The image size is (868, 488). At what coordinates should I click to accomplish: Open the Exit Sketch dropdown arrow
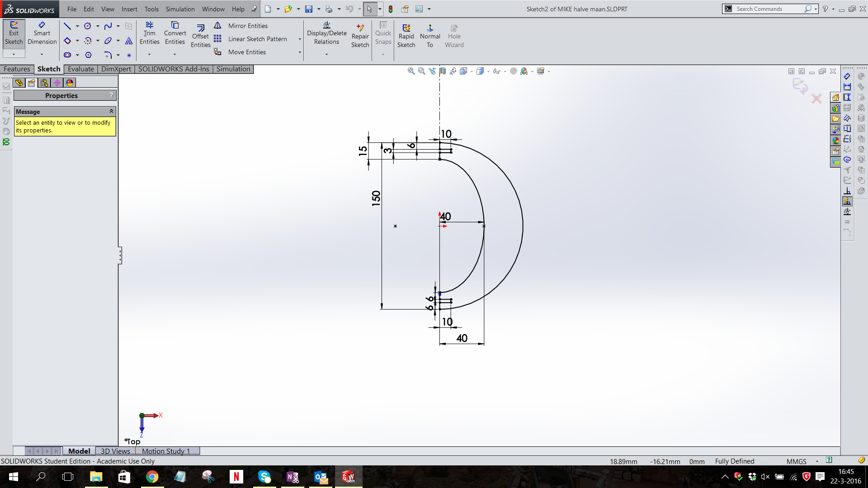point(14,54)
